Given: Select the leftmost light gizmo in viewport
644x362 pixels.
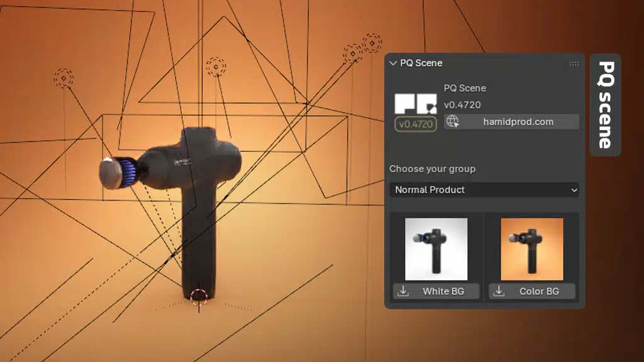Looking at the screenshot, I should click(64, 79).
